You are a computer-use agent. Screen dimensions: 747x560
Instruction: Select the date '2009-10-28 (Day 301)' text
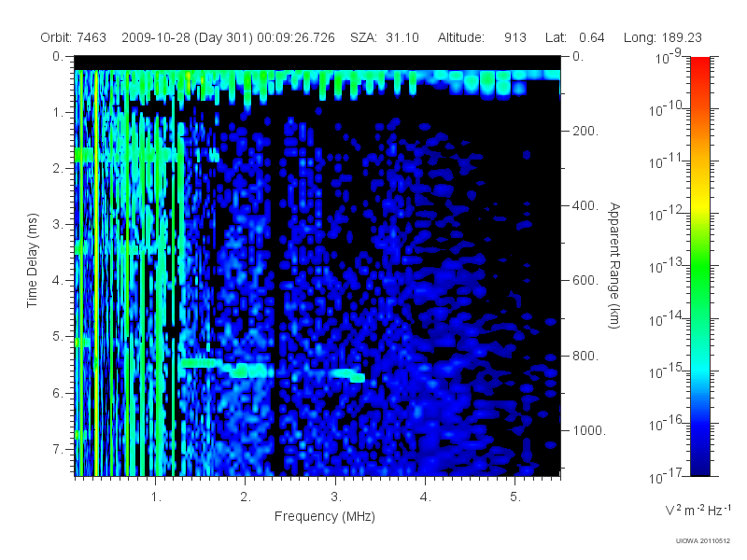188,37
